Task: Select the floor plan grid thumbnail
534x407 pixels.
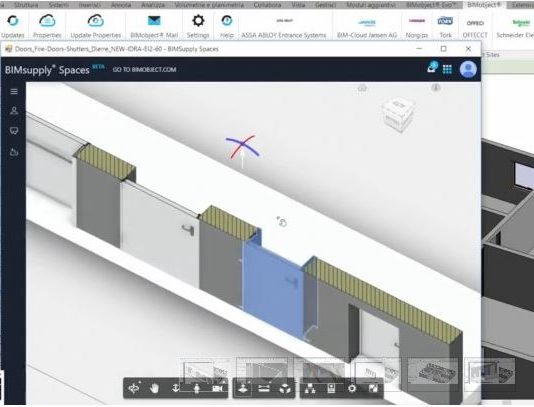Action: (x=433, y=371)
